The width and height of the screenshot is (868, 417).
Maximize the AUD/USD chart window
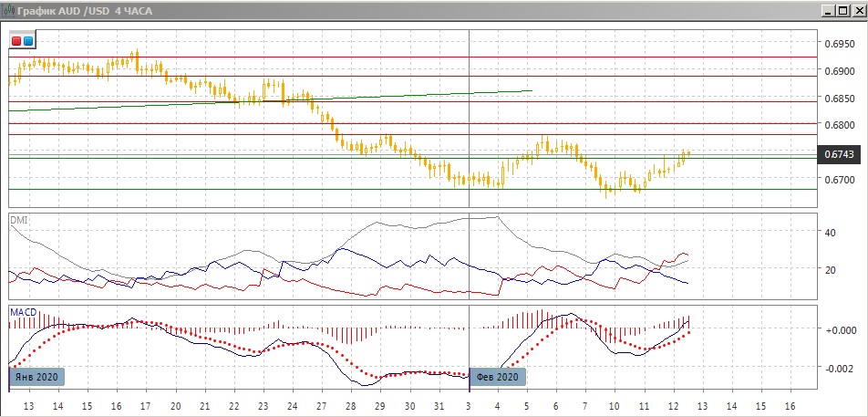tap(842, 10)
